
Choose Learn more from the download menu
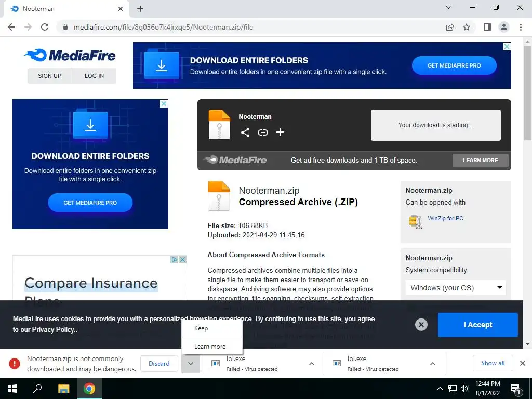(x=212, y=347)
